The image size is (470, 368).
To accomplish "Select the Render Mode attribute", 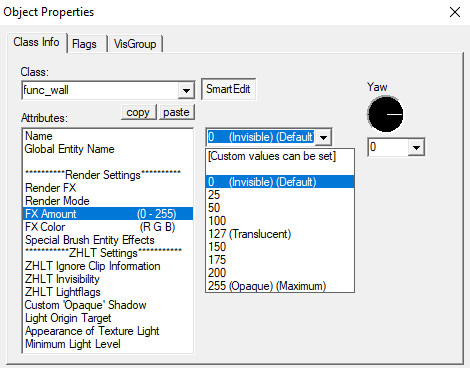I will tap(108, 201).
